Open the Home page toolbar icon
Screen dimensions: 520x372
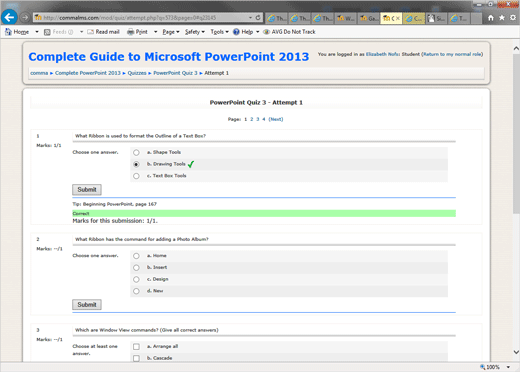point(8,32)
